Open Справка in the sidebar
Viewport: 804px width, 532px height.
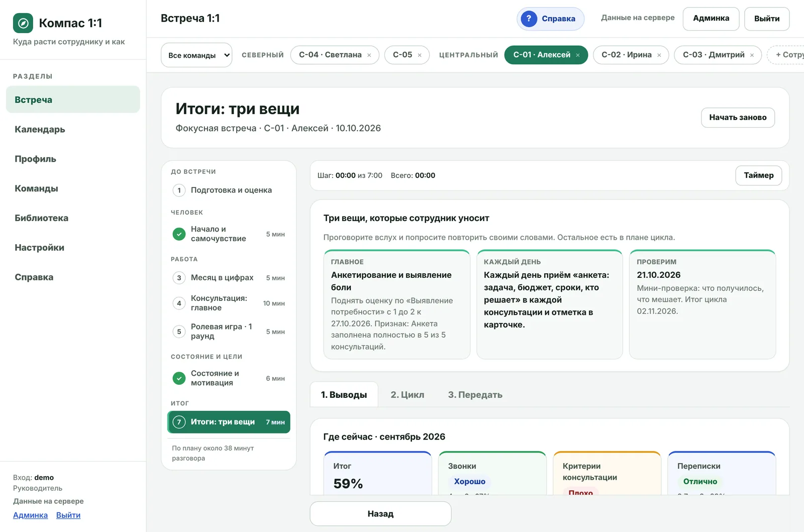pyautogui.click(x=73, y=277)
